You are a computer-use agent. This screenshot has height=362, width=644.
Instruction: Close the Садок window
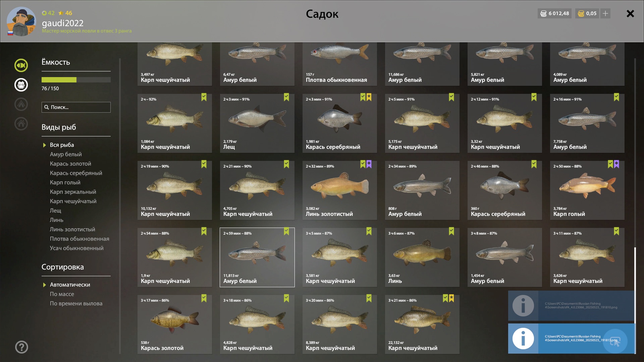point(630,13)
